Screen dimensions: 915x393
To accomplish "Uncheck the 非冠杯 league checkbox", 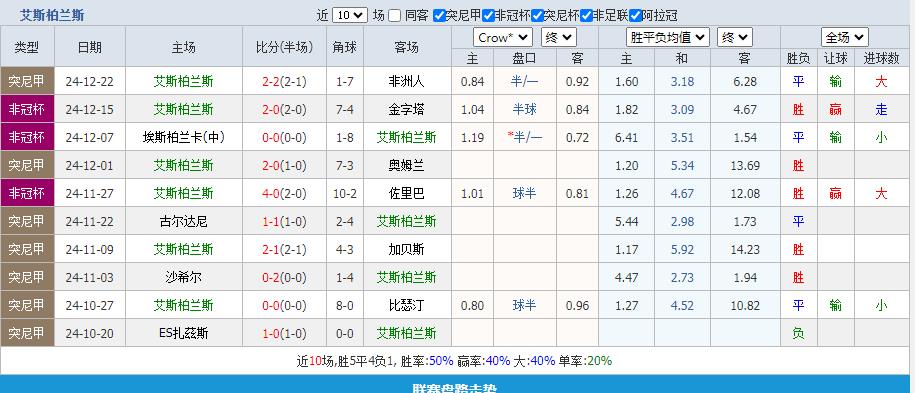I will (488, 16).
